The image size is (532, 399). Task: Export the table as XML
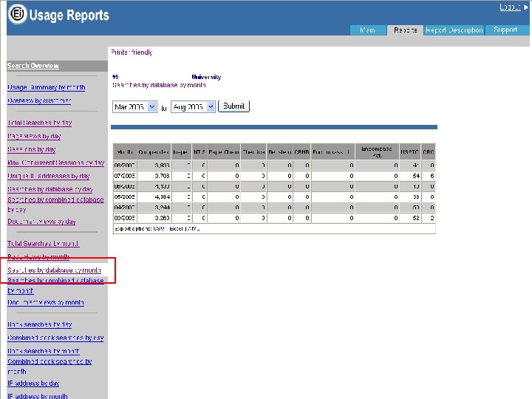pos(193,228)
